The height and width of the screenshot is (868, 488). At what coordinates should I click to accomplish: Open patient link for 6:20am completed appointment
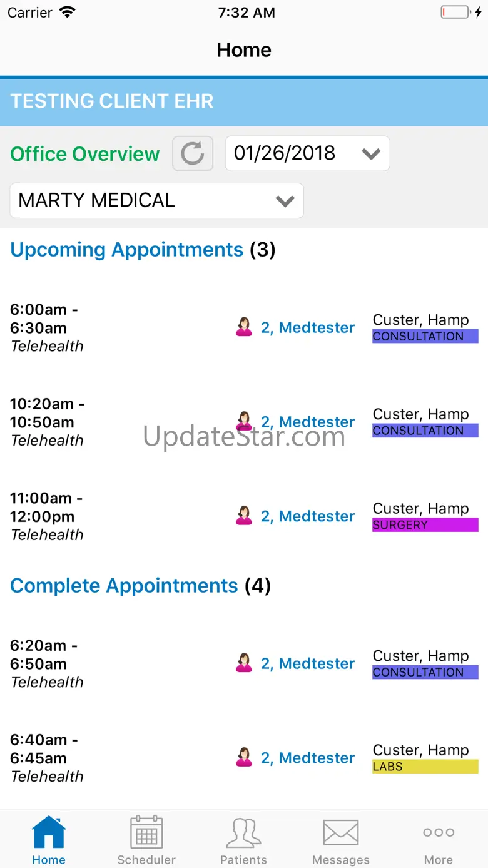click(x=307, y=663)
